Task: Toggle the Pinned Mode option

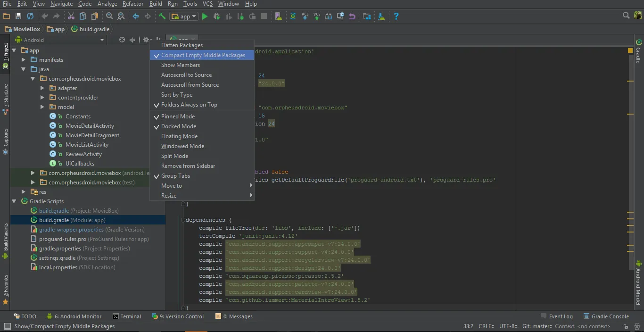Action: click(x=178, y=116)
